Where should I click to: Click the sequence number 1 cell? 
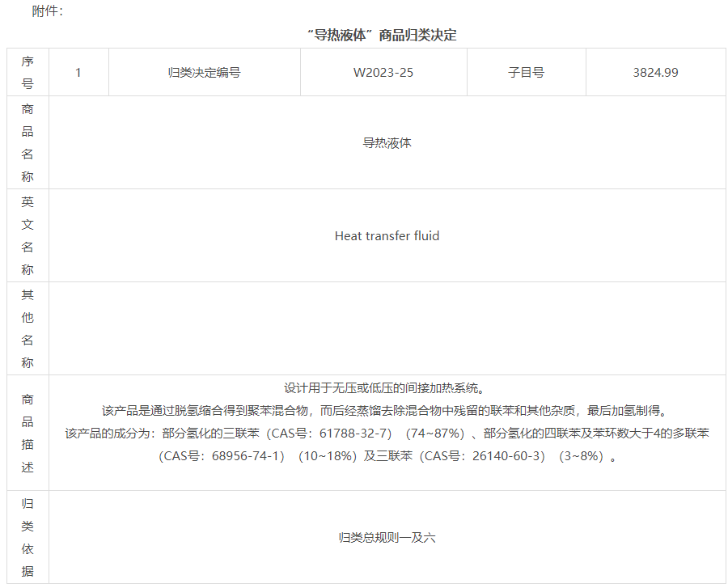pyautogui.click(x=78, y=72)
